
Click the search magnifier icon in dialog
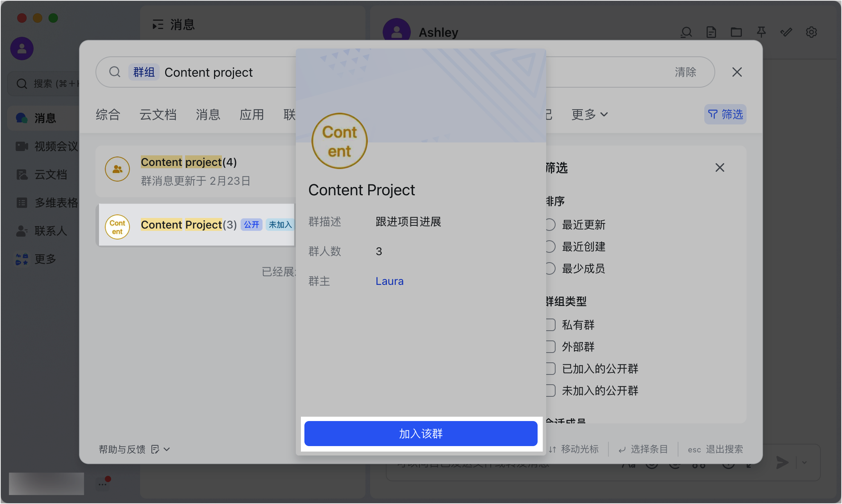coord(115,72)
